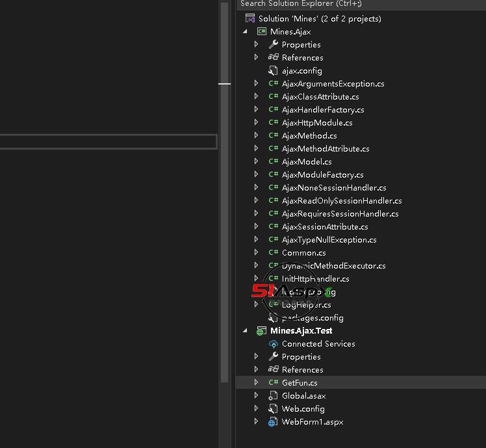Expand the AjaxHandlerFactory.cs node
Screen dimensions: 486x448
point(257,109)
